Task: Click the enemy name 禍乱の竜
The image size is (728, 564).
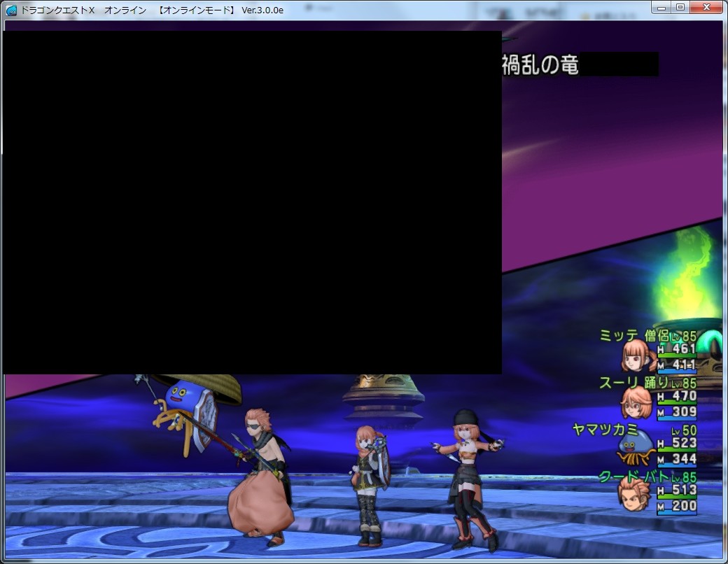Action: [x=540, y=65]
